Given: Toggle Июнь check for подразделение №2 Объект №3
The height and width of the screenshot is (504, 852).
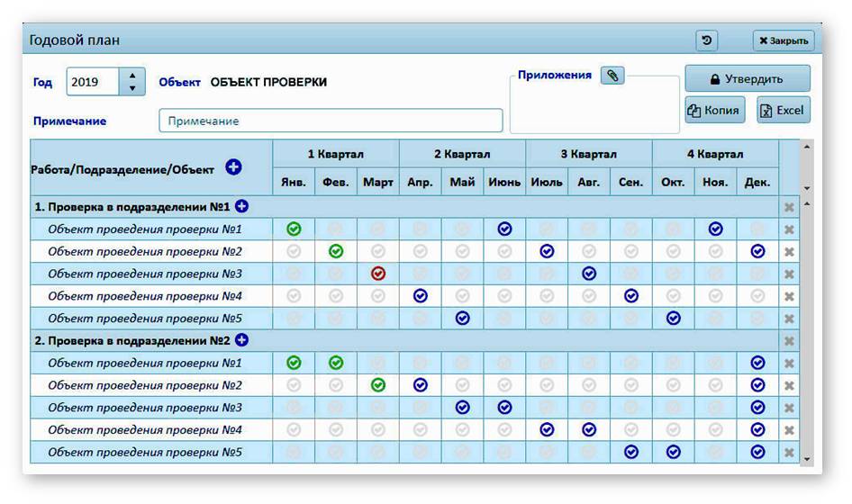Looking at the screenshot, I should click(x=504, y=407).
